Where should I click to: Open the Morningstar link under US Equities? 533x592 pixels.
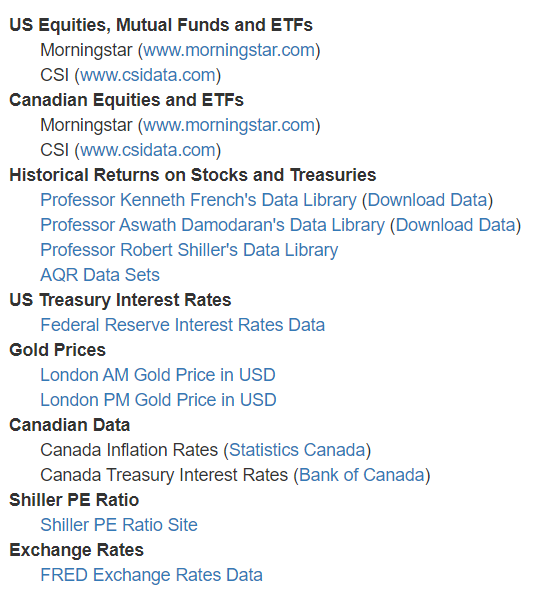coord(229,50)
